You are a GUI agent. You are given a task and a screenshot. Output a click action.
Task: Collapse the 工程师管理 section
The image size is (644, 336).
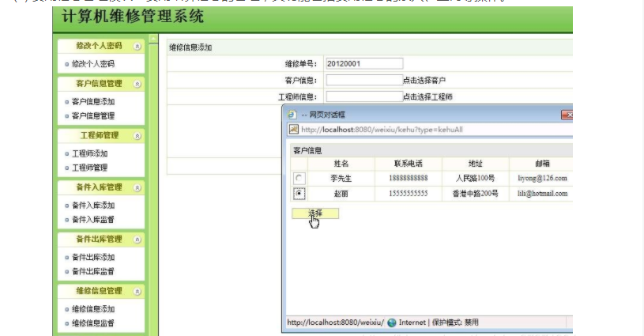[137, 136]
